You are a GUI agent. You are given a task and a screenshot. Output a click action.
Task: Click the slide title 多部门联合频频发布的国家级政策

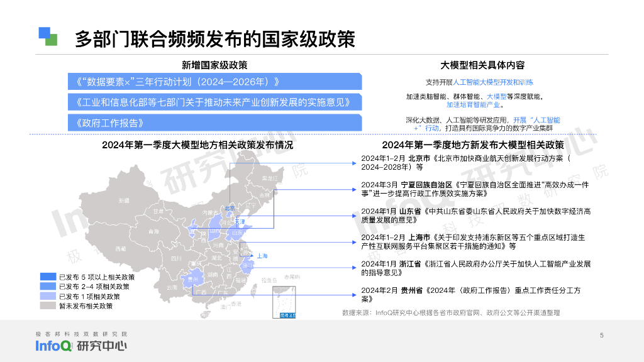[x=215, y=39]
